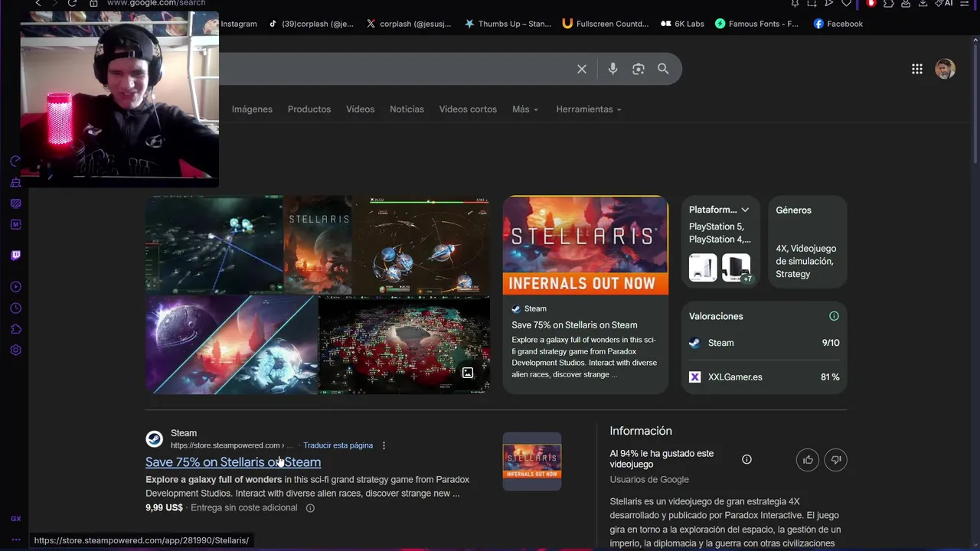The height and width of the screenshot is (551, 980).
Task: Open Save 75% on Stellaris on Steam link
Action: (233, 462)
